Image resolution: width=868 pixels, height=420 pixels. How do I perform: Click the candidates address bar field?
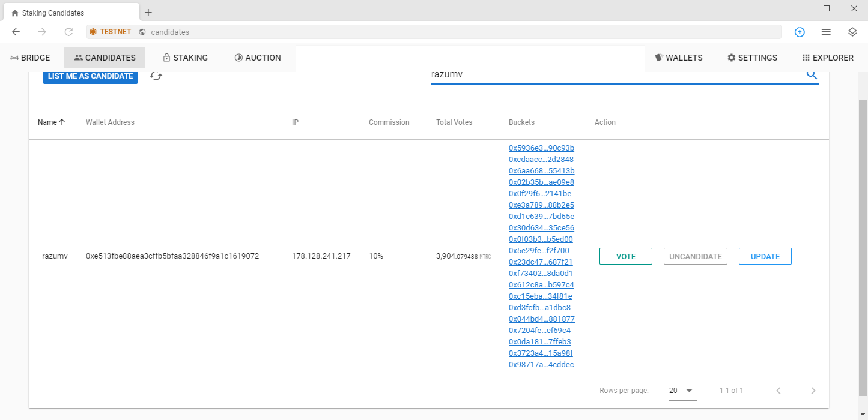coord(434,32)
